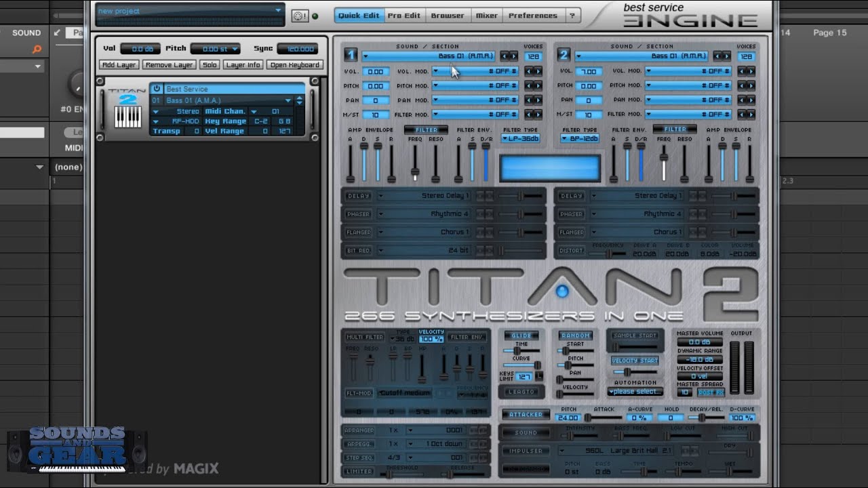This screenshot has width=868, height=488.
Task: Toggle section 2 FILTER button
Action: click(x=675, y=129)
